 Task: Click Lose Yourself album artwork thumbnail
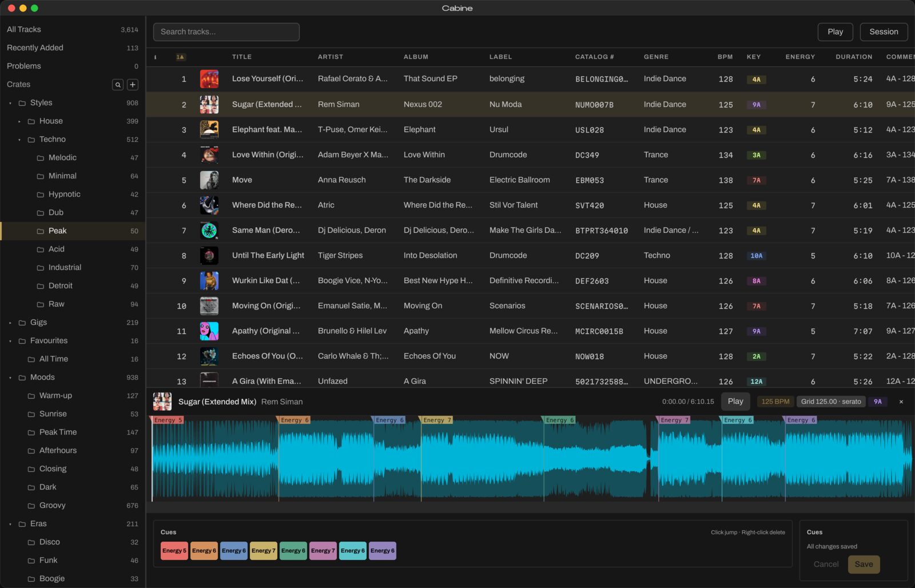[x=209, y=79]
